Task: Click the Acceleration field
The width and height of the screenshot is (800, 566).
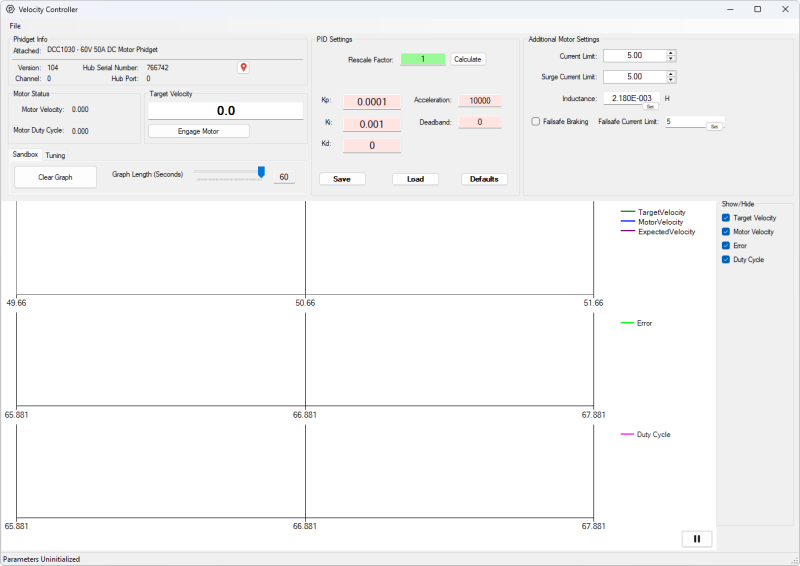Action: click(x=480, y=101)
